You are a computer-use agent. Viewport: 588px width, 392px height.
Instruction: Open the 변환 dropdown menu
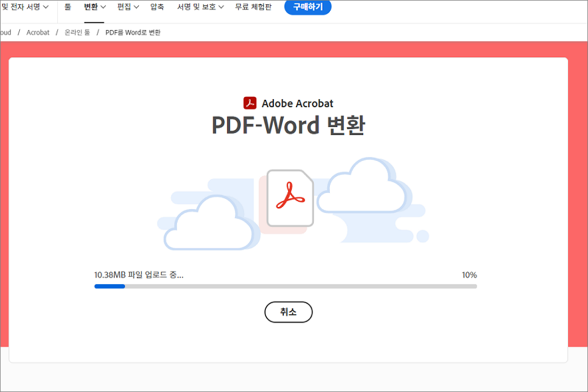pos(94,7)
